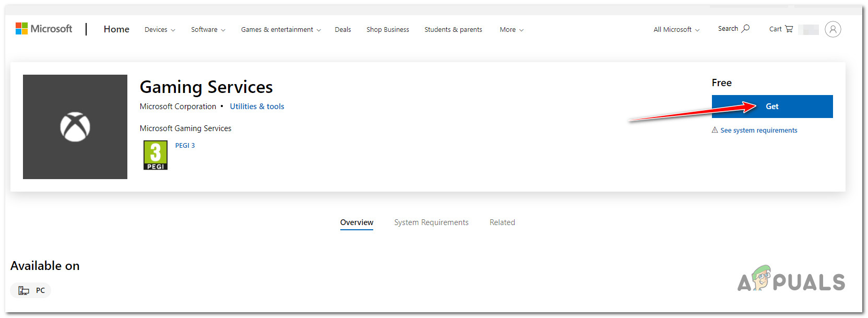Go to the Home link
868x318 pixels.
pyautogui.click(x=116, y=29)
